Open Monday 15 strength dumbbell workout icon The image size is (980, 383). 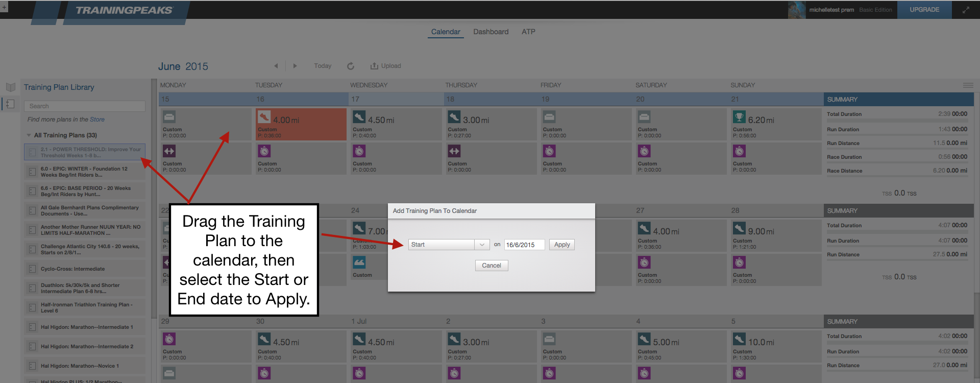click(x=169, y=151)
